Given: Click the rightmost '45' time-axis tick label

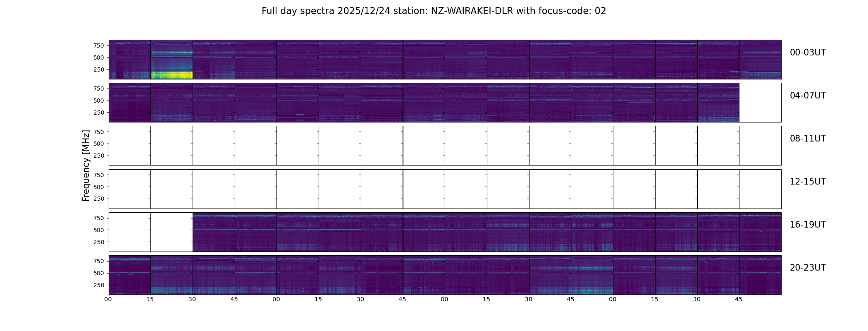Looking at the screenshot, I should 739,300.
